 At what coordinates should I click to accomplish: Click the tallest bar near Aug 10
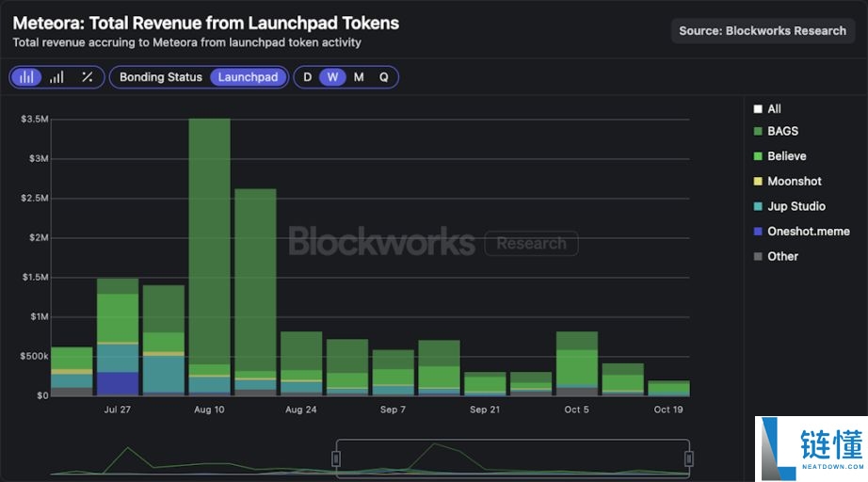coord(209,257)
